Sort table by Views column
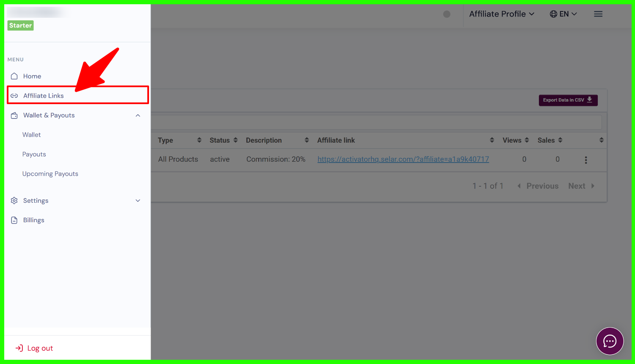 [x=516, y=141]
